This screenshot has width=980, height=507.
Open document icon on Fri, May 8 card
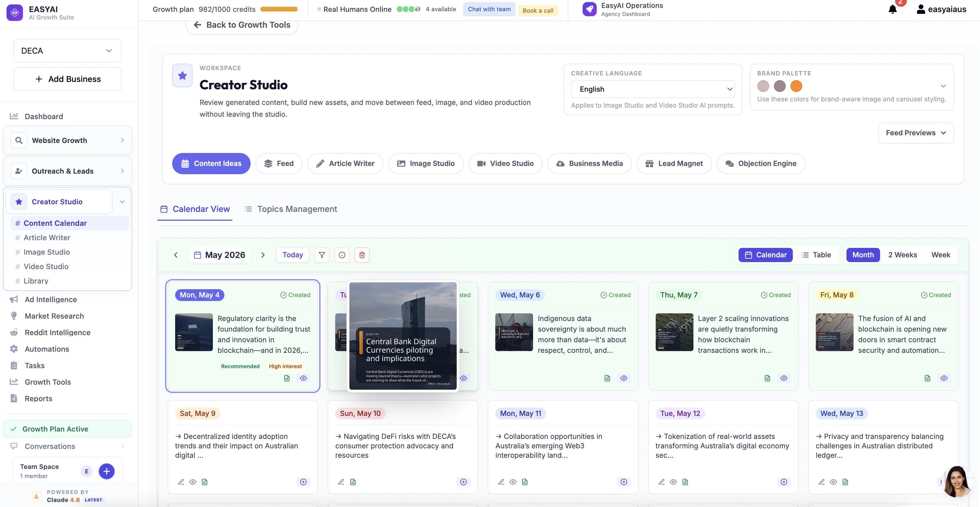tap(928, 378)
